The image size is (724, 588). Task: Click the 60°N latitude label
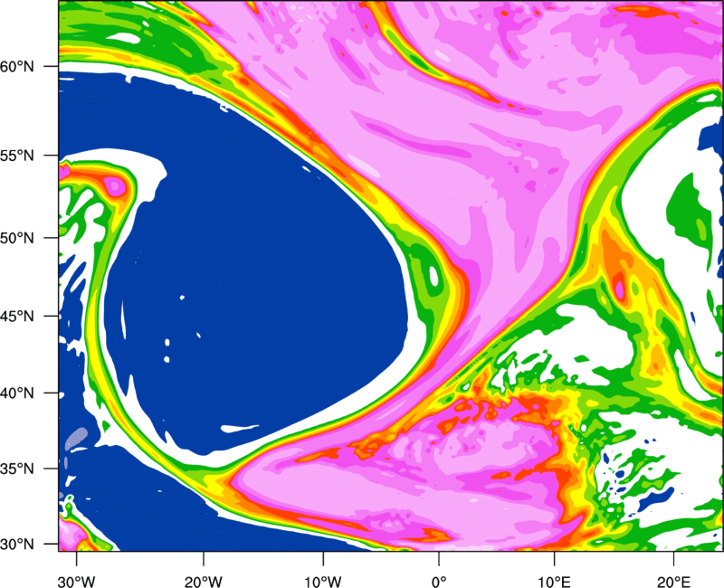click(x=17, y=66)
